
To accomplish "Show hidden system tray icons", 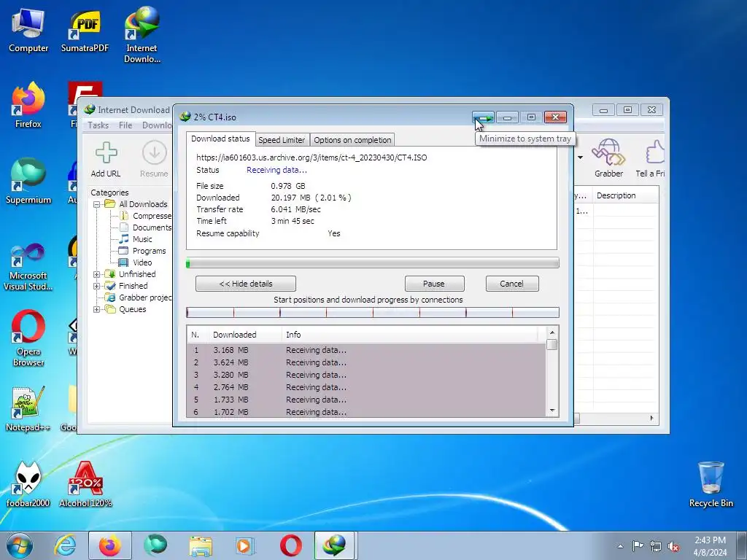I will point(620,547).
